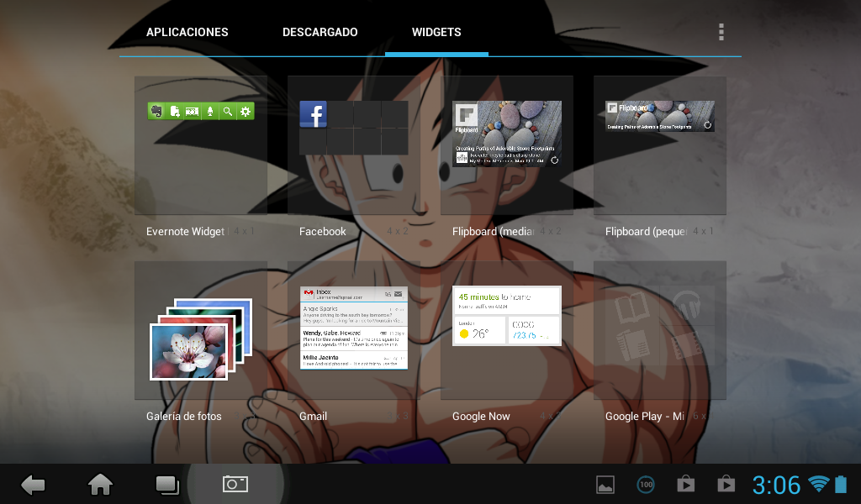Image resolution: width=861 pixels, height=504 pixels.
Task: Switch to the DESCARGADO tab
Action: pyautogui.click(x=320, y=33)
